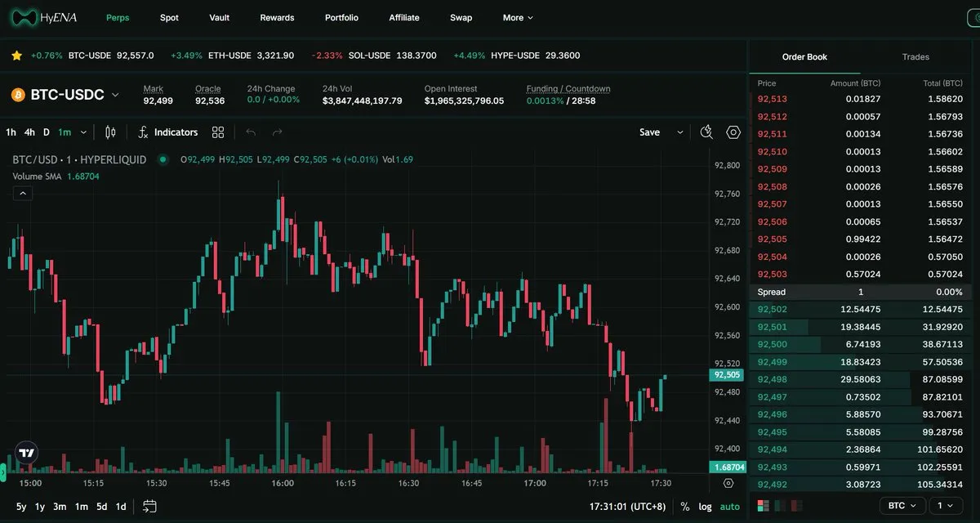Click the favorites star in ticker bar

[x=16, y=56]
